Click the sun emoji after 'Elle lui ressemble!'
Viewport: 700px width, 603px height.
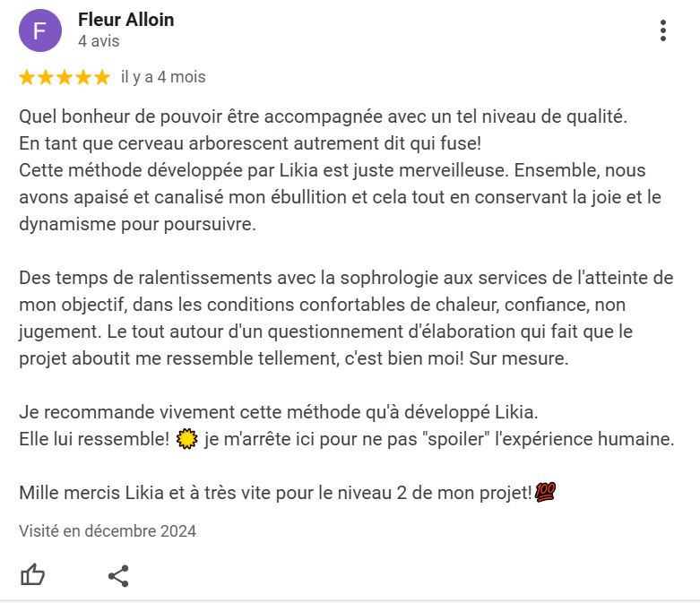(x=186, y=439)
